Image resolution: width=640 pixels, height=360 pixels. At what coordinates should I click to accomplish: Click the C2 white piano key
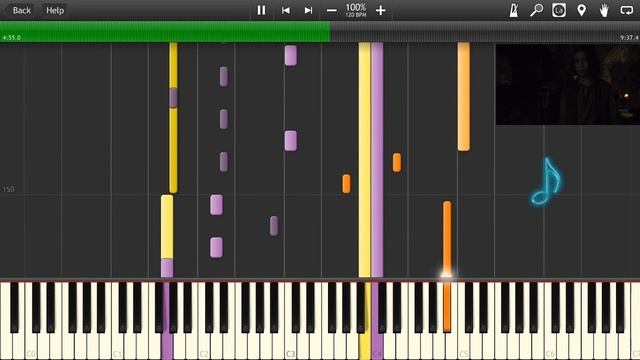(x=204, y=347)
